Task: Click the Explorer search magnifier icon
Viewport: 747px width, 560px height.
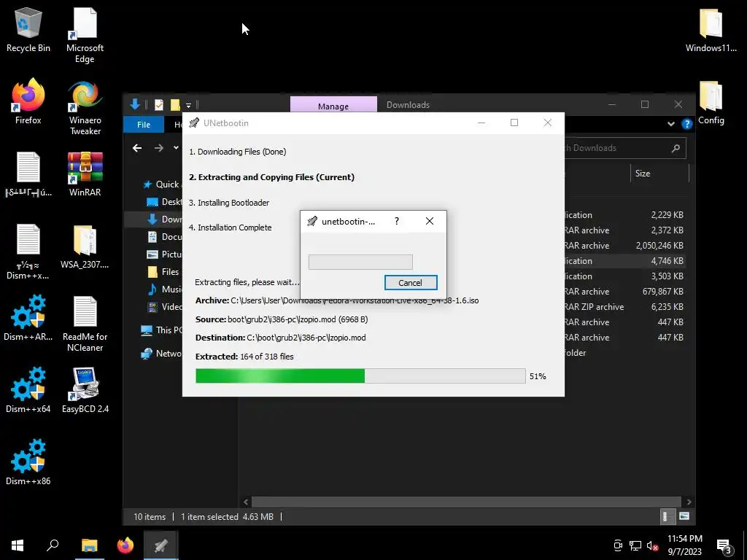Action: pyautogui.click(x=676, y=148)
